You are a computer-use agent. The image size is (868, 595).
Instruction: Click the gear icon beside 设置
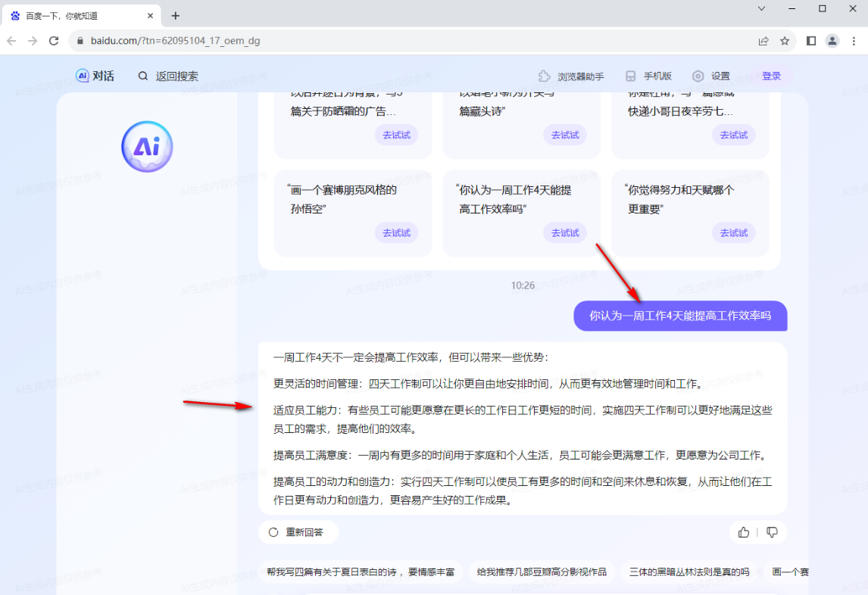pyautogui.click(x=698, y=76)
